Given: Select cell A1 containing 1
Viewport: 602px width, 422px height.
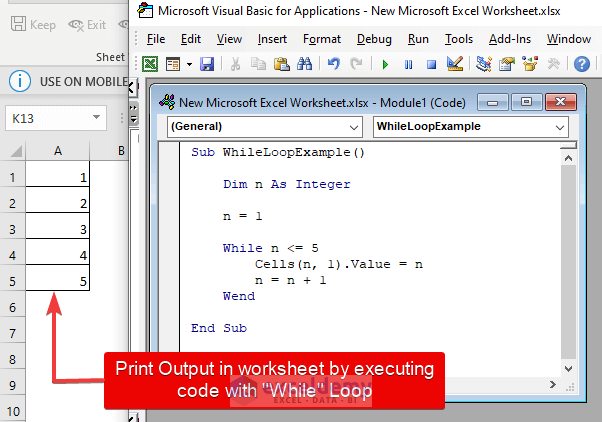Looking at the screenshot, I should pyautogui.click(x=58, y=174).
